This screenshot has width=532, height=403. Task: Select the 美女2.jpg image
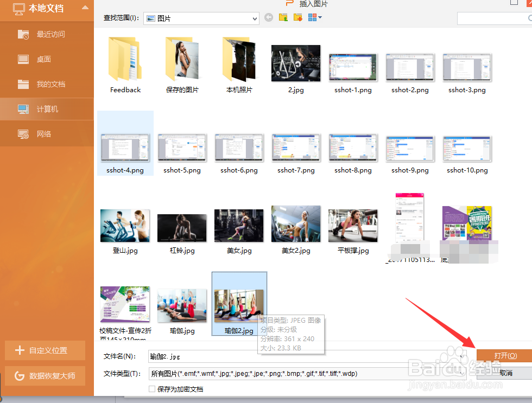pos(296,229)
